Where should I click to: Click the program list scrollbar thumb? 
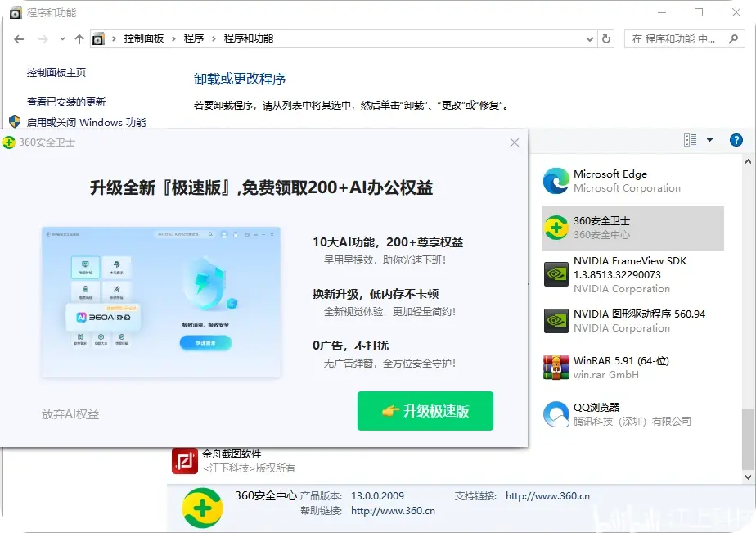pyautogui.click(x=748, y=439)
